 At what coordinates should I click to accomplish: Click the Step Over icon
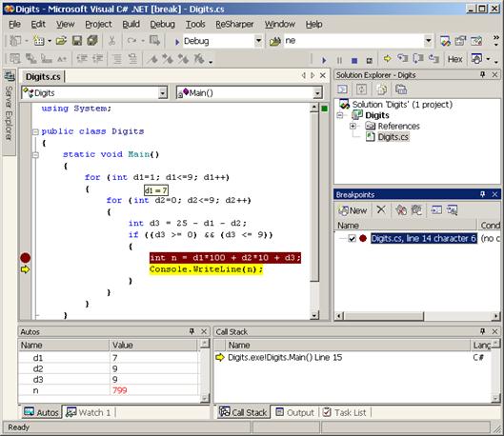tap(418, 59)
